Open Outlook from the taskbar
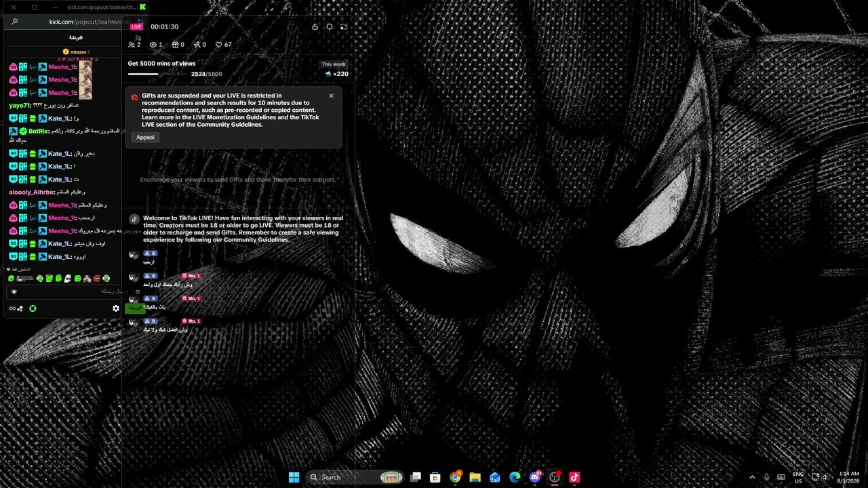868x488 pixels. pyautogui.click(x=495, y=477)
